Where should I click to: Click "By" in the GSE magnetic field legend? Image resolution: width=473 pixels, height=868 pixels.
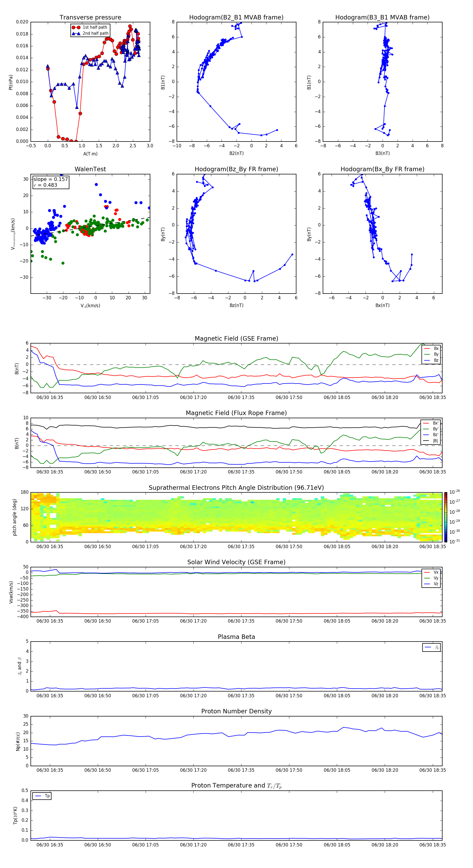click(436, 355)
